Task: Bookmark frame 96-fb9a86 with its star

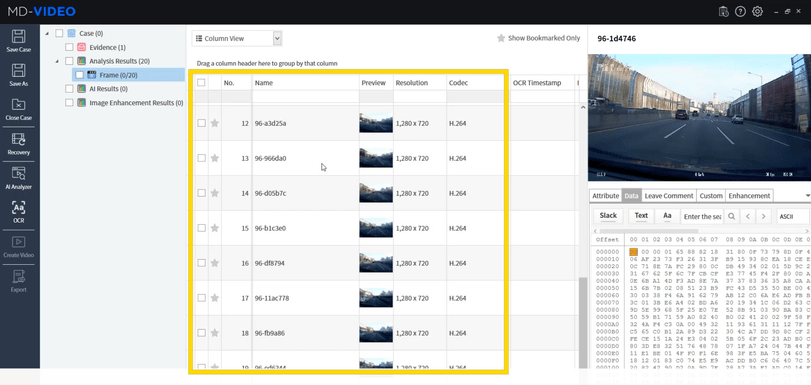Action: (x=215, y=333)
